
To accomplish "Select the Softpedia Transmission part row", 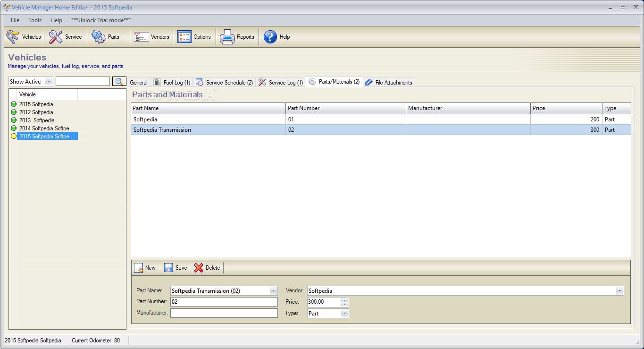I will 381,130.
